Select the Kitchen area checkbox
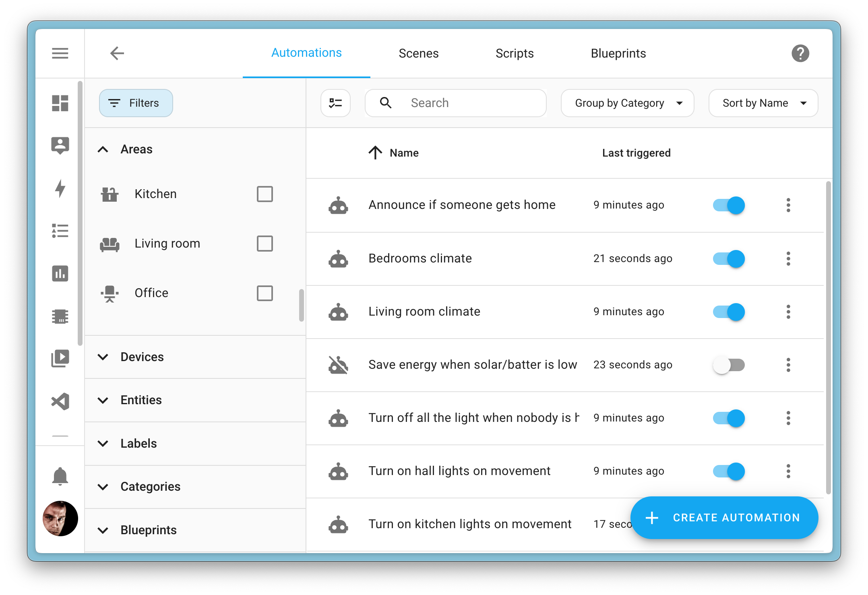 point(265,194)
